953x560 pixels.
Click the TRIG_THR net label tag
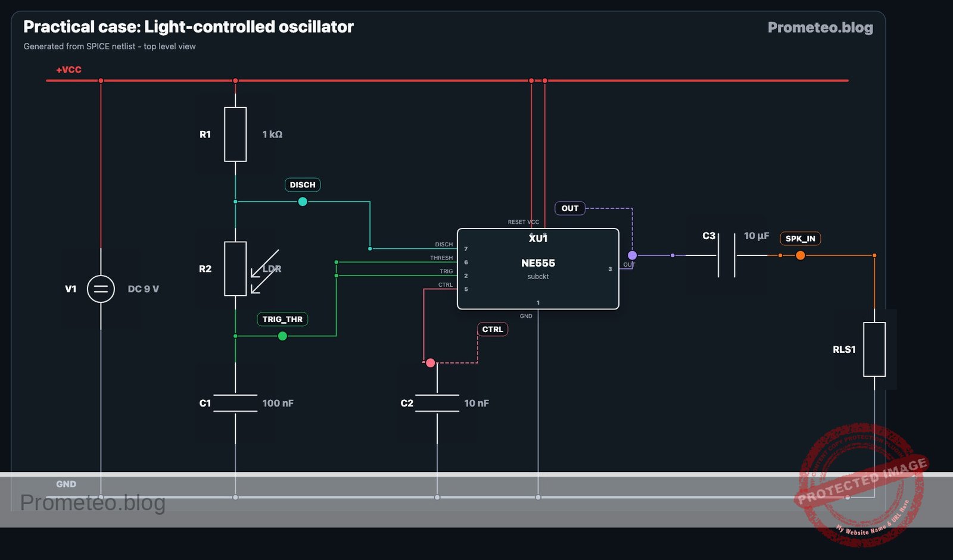[x=282, y=320]
